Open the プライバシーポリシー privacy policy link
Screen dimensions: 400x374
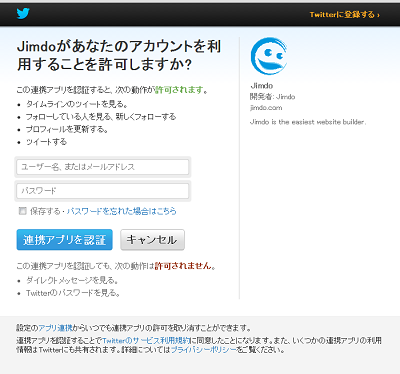[x=204, y=350]
